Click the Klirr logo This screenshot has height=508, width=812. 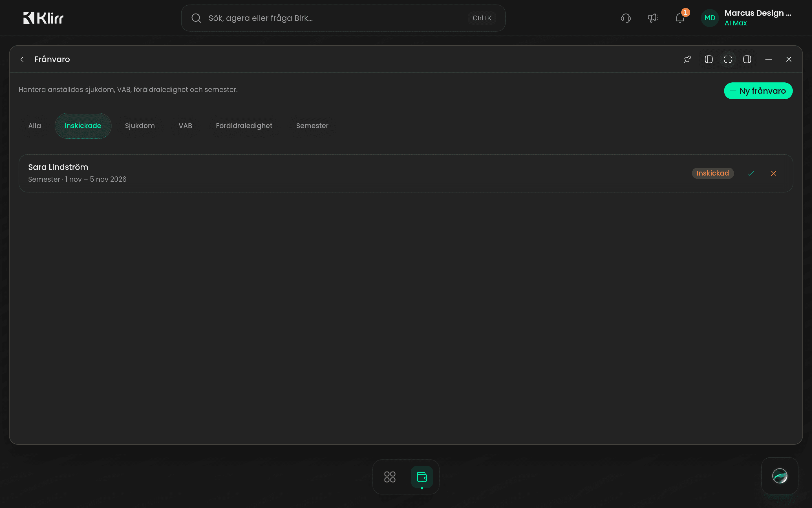click(43, 18)
